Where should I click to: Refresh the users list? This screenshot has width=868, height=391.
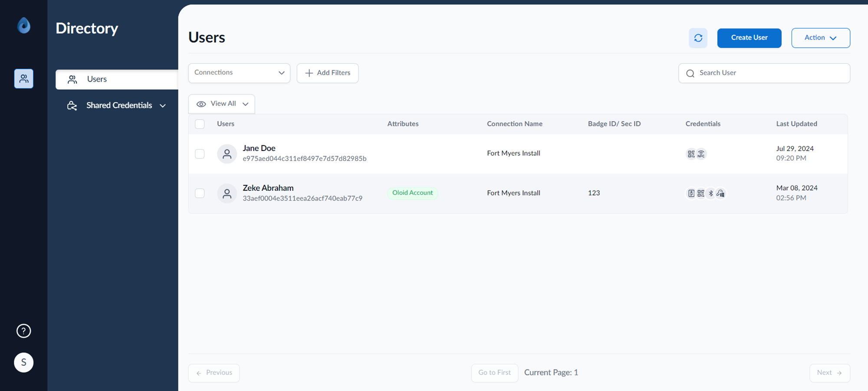point(698,38)
